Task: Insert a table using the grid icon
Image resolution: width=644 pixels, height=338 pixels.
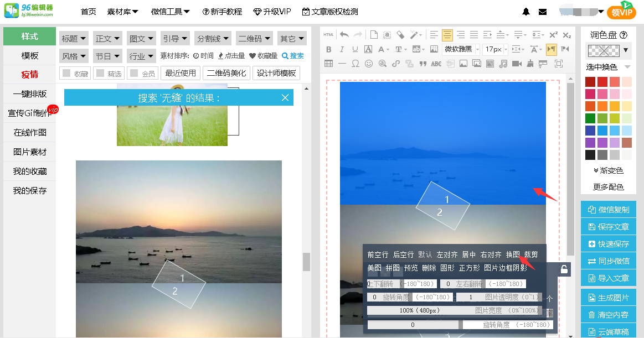Action: (x=328, y=64)
